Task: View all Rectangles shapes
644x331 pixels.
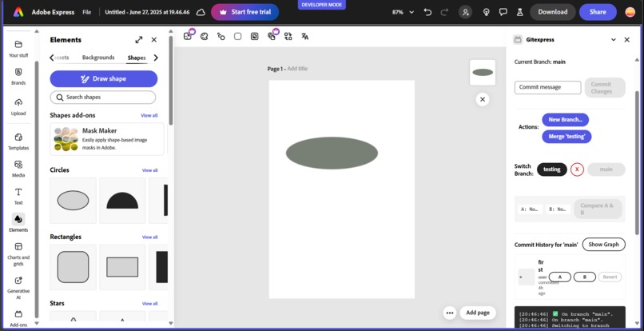Action: (150, 237)
